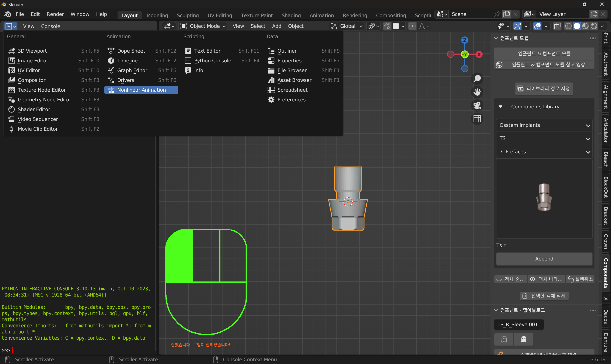Open the Articulator sidebar tab
The height and width of the screenshot is (364, 611).
tap(606, 131)
